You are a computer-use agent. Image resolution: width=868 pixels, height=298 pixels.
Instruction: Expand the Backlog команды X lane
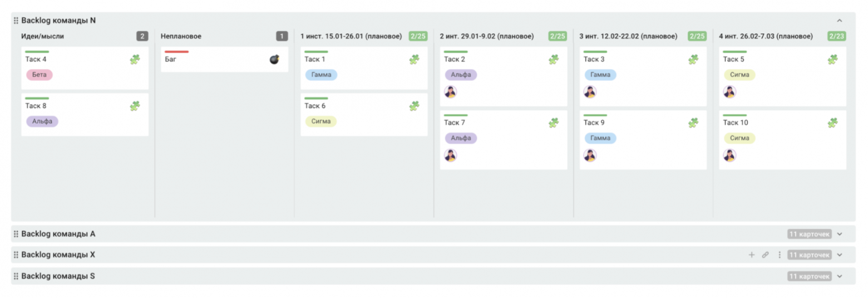point(840,255)
